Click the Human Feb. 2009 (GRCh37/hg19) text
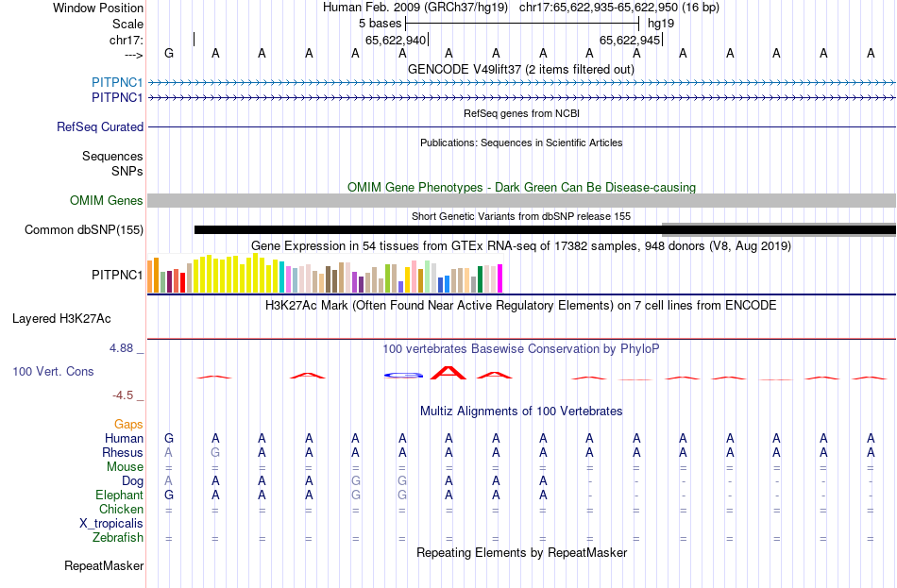 pyautogui.click(x=415, y=8)
